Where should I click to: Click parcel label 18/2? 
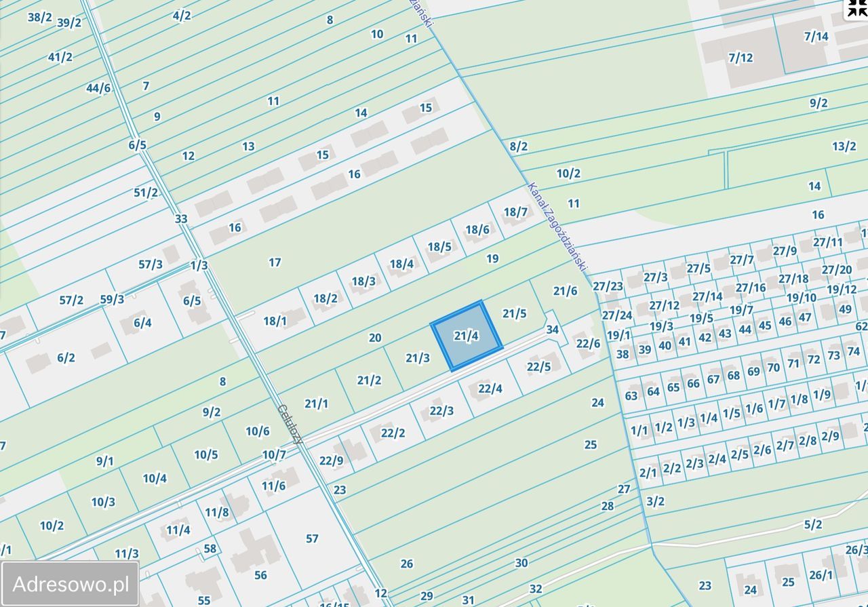325,298
